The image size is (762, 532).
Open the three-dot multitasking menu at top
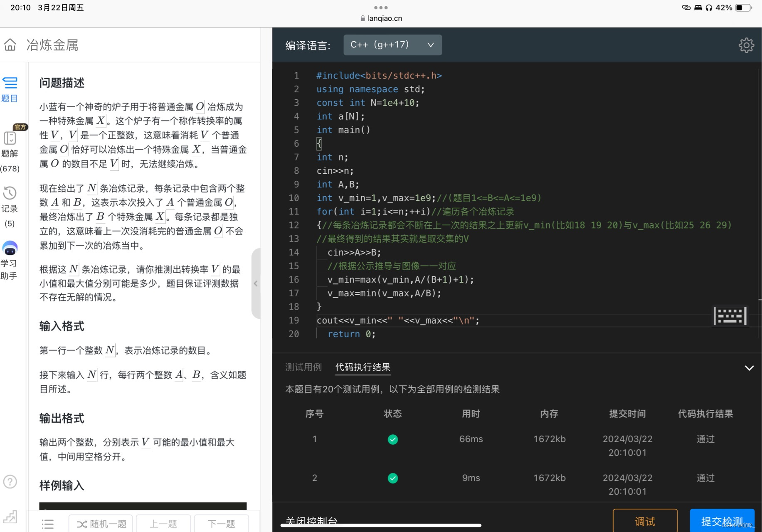381,7
